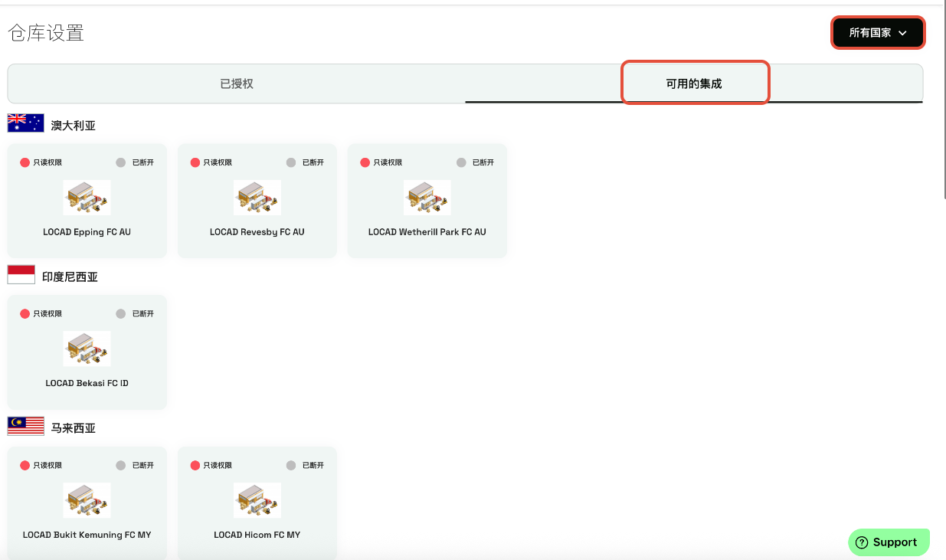This screenshot has height=560, width=946.
Task: Click 已断开 label on Revesby card
Action: point(313,162)
